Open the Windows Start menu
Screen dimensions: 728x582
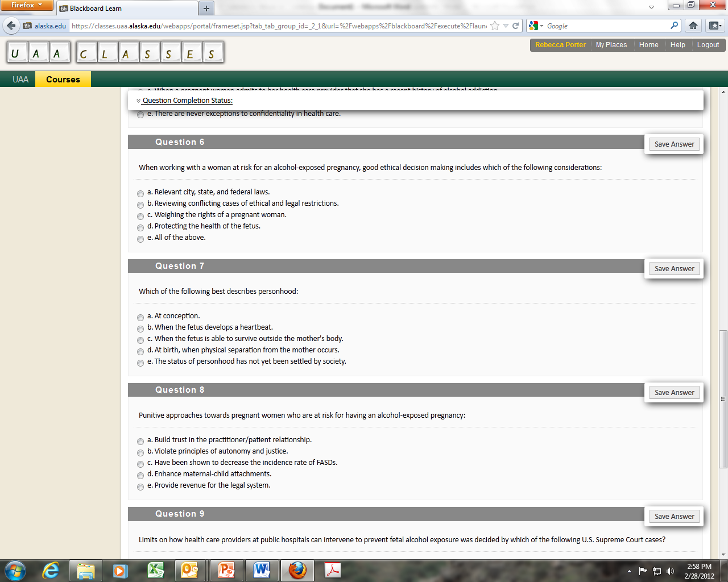click(15, 570)
